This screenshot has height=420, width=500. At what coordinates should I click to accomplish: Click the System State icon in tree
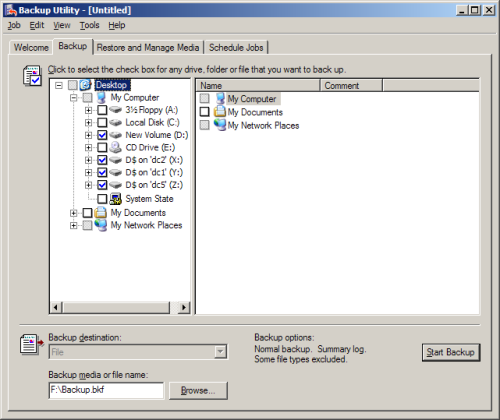[116, 199]
